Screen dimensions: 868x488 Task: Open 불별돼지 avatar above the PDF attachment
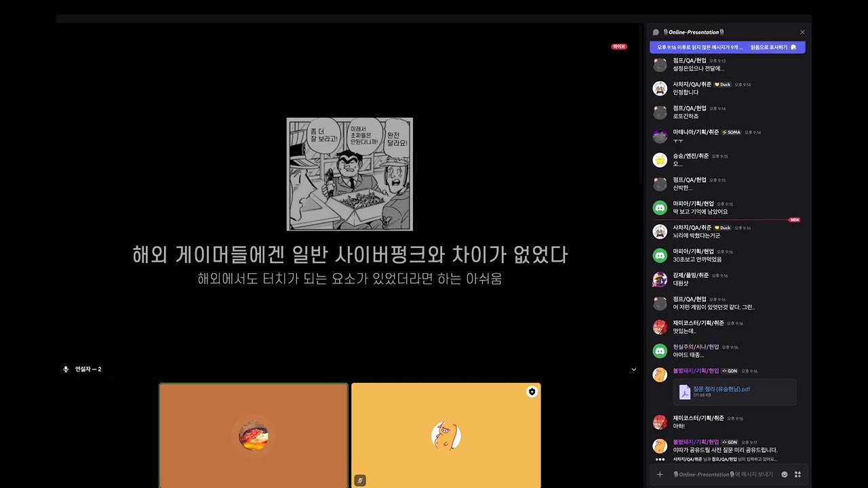(660, 374)
